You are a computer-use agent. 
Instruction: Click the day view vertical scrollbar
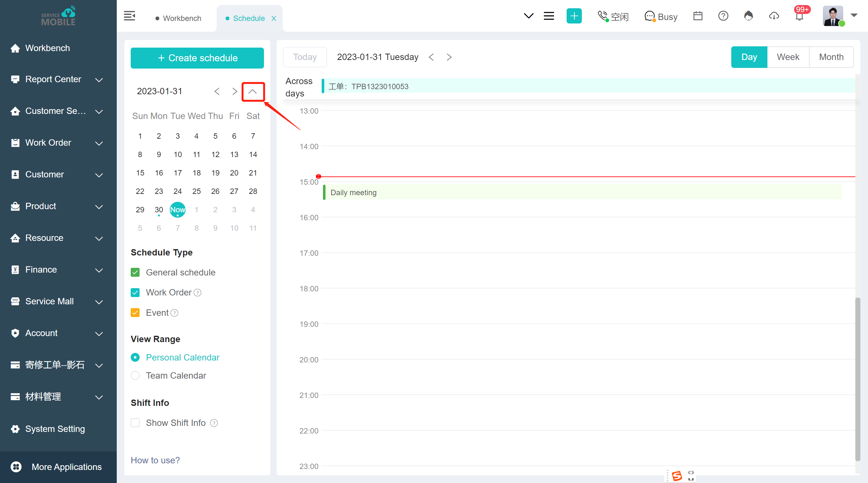coord(858,379)
